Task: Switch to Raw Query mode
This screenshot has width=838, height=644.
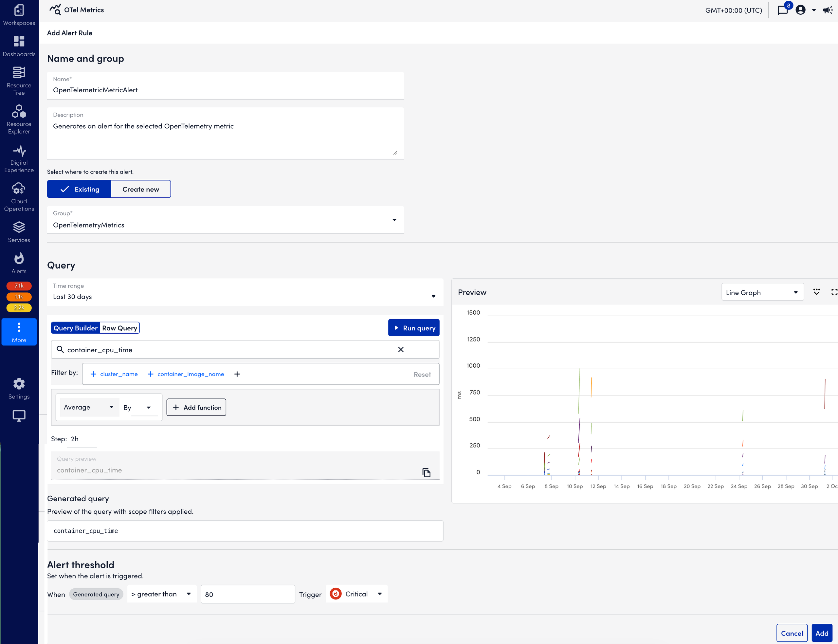Action: pos(119,328)
